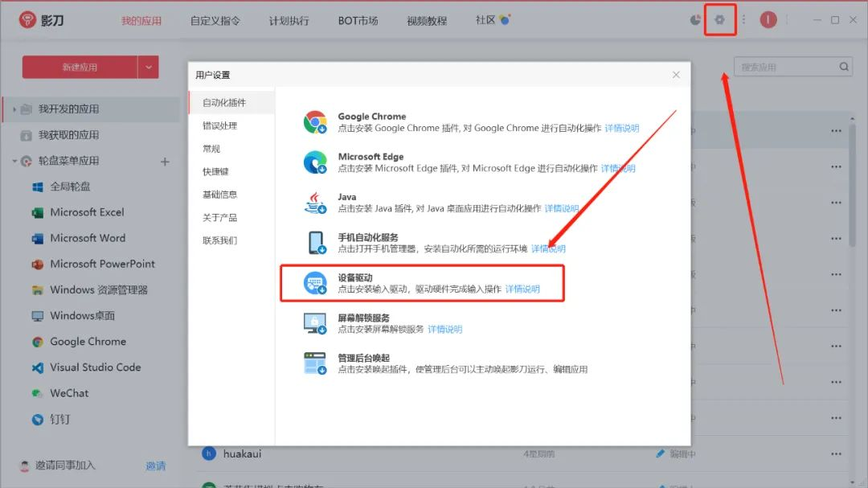The image size is (868, 488).
Task: Open 详情说明 link for 手机自动化服务
Action: 548,248
